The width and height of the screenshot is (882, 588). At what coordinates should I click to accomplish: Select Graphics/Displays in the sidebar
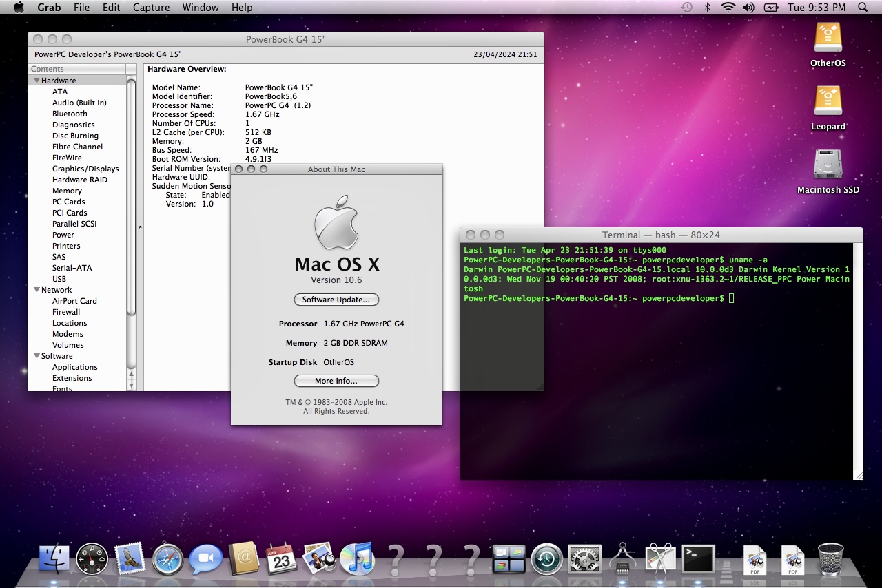point(85,169)
